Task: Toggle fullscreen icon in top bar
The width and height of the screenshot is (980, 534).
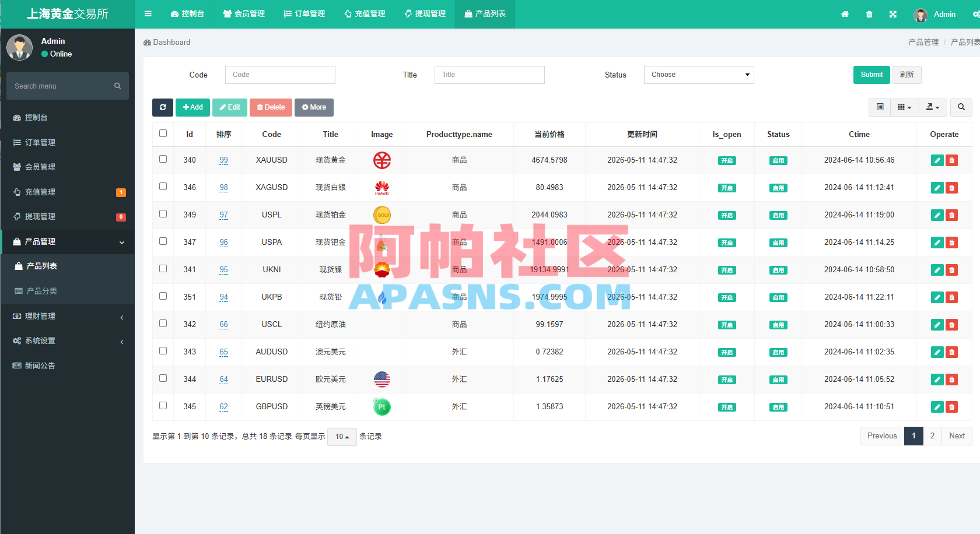Action: (893, 14)
